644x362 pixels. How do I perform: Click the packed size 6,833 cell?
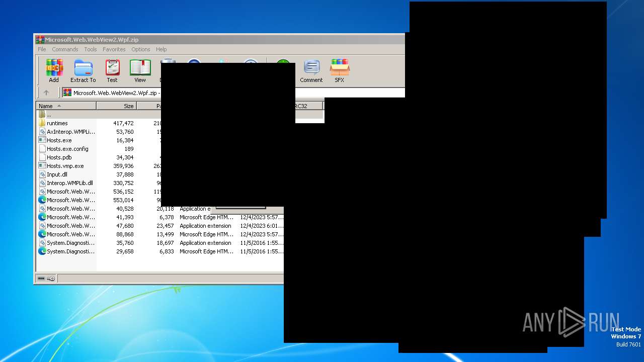(x=167, y=251)
